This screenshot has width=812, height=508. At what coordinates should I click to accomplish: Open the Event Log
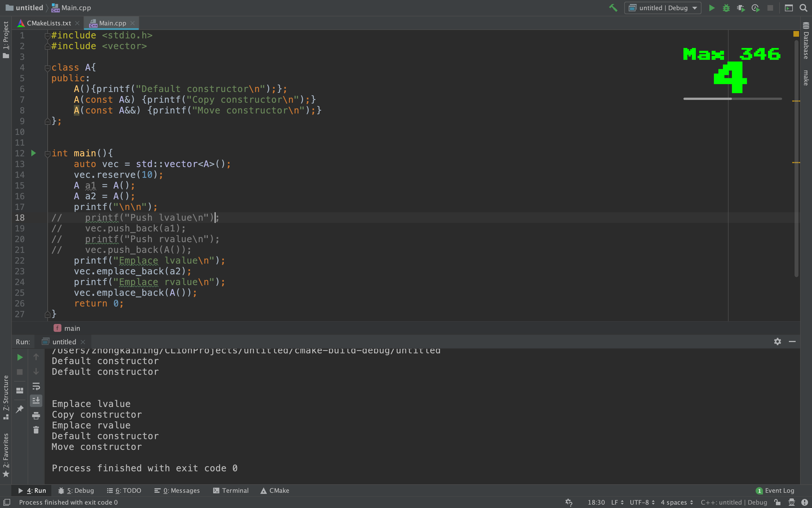tap(775, 491)
